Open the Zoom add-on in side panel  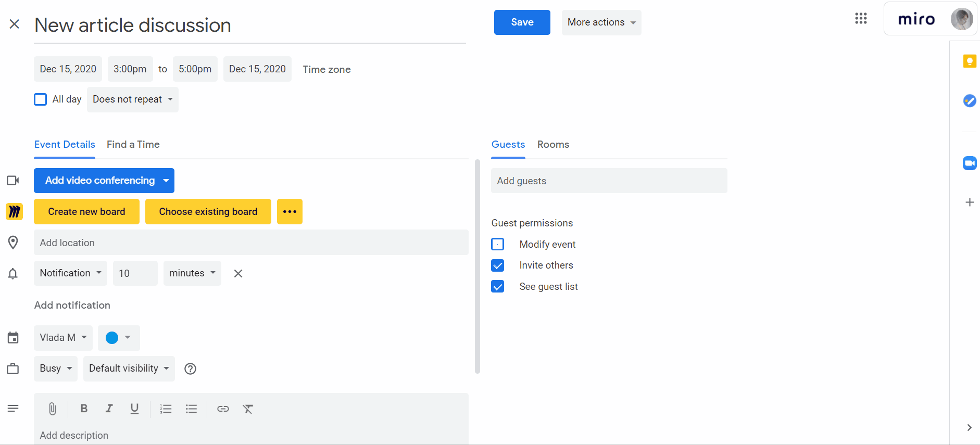tap(969, 163)
